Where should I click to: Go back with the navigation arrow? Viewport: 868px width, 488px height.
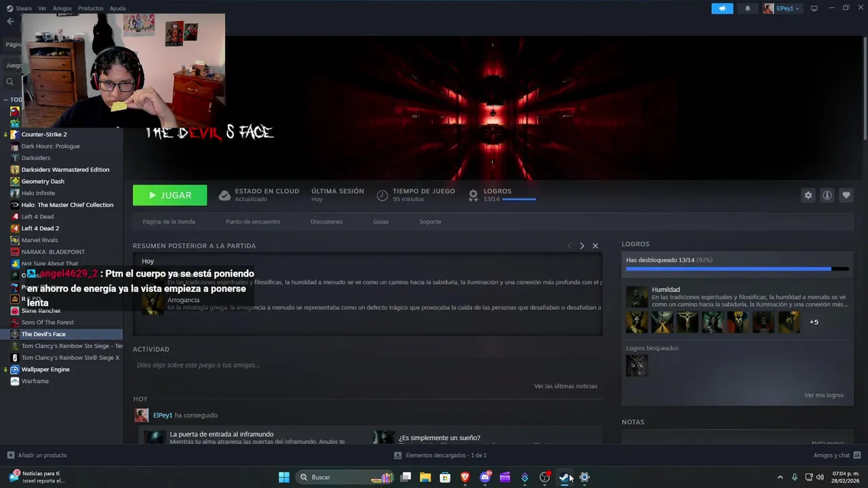(x=9, y=21)
